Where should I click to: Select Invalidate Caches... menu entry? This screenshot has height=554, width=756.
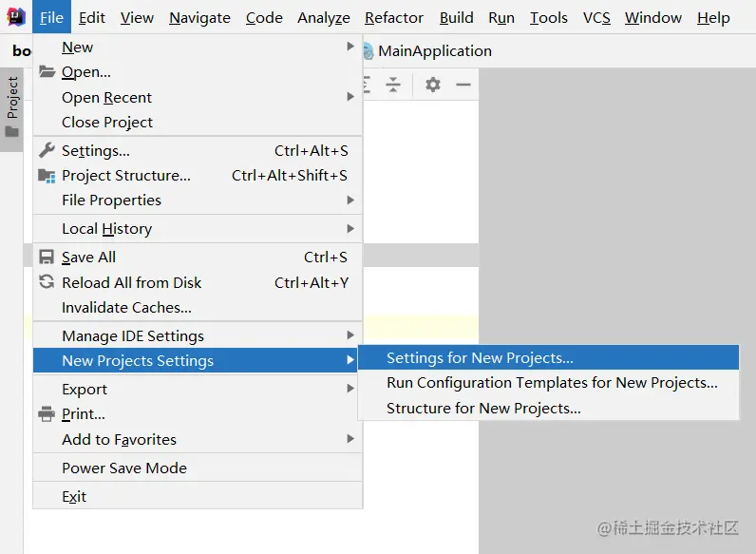(x=126, y=307)
